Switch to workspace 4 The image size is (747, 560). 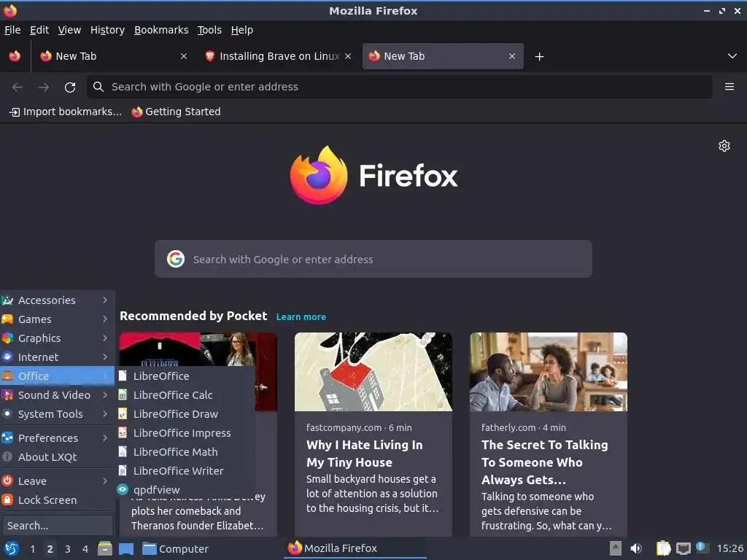[85, 549]
